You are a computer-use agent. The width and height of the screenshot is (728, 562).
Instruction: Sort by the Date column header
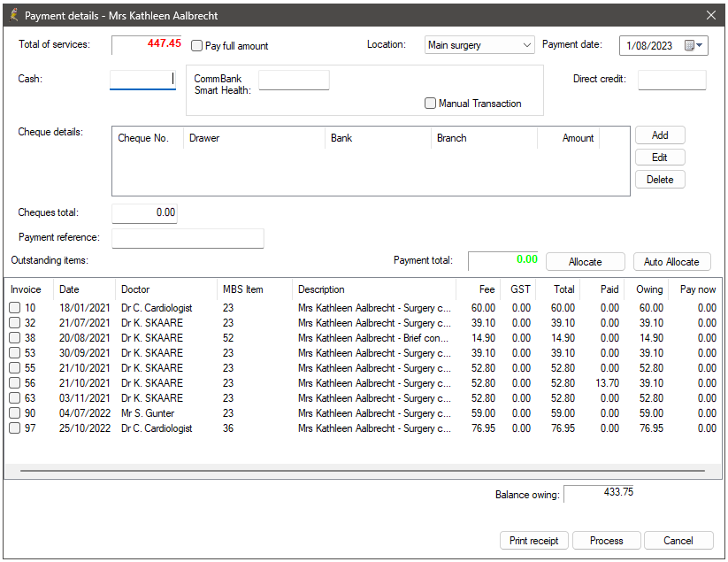[x=84, y=289]
